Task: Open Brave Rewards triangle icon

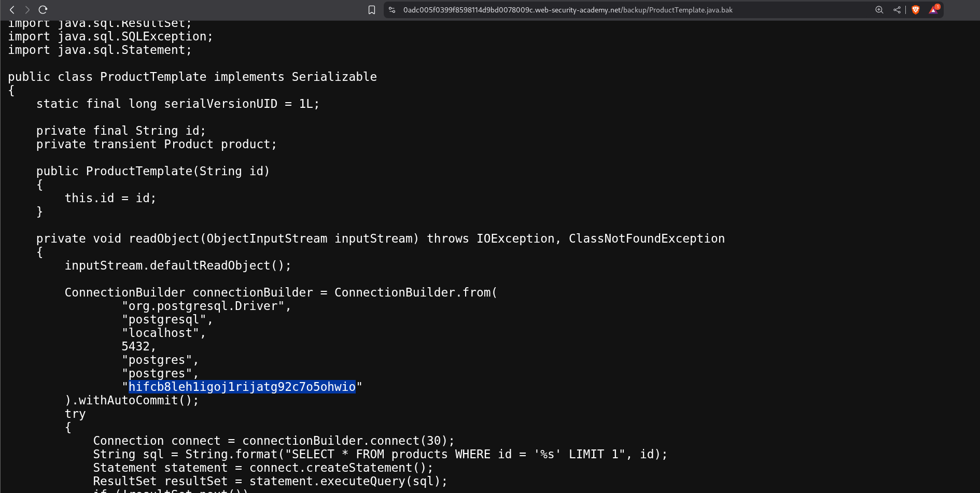Action: coord(933,10)
